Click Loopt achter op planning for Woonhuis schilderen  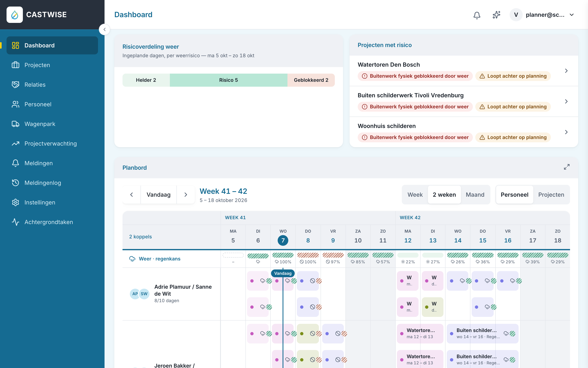[x=513, y=137]
